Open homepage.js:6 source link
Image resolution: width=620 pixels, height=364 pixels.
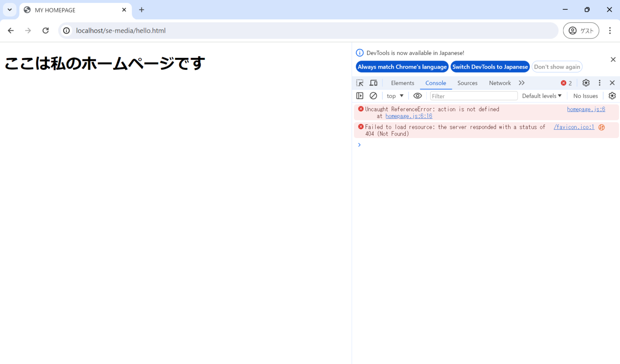[586, 109]
